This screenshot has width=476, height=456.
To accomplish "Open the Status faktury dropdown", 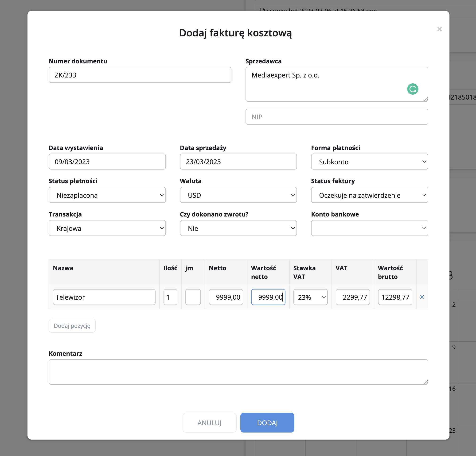I will 369,195.
